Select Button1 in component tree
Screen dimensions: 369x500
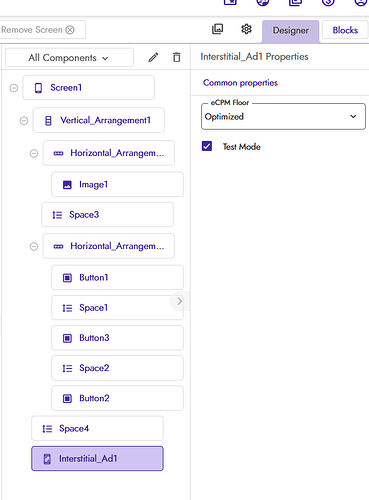point(117,277)
